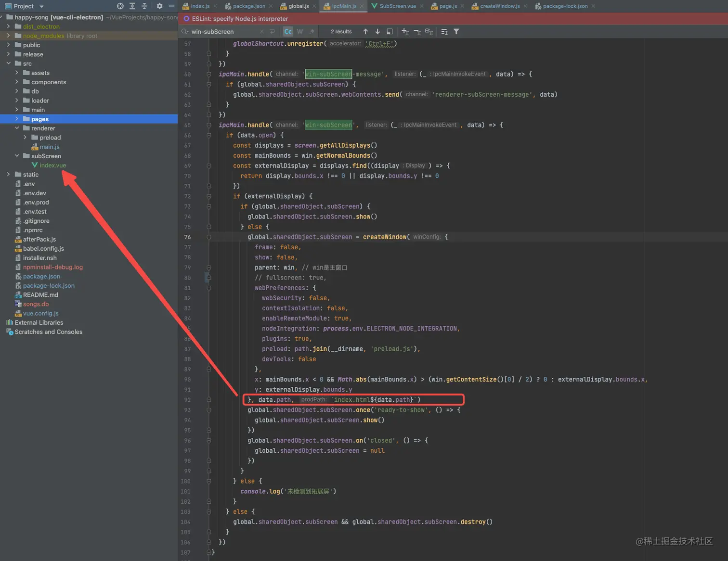
Task: Collapse the subScreen folder
Action: coord(17,156)
